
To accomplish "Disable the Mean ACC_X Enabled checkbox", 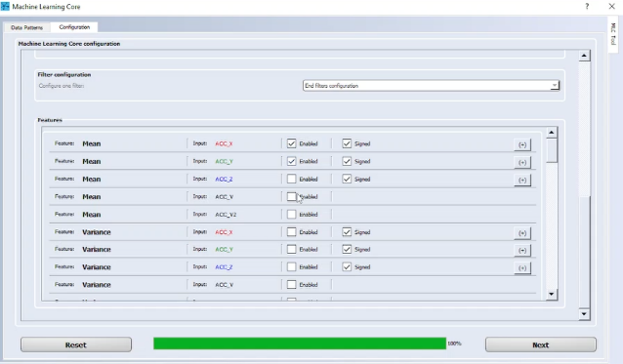I will click(x=292, y=143).
